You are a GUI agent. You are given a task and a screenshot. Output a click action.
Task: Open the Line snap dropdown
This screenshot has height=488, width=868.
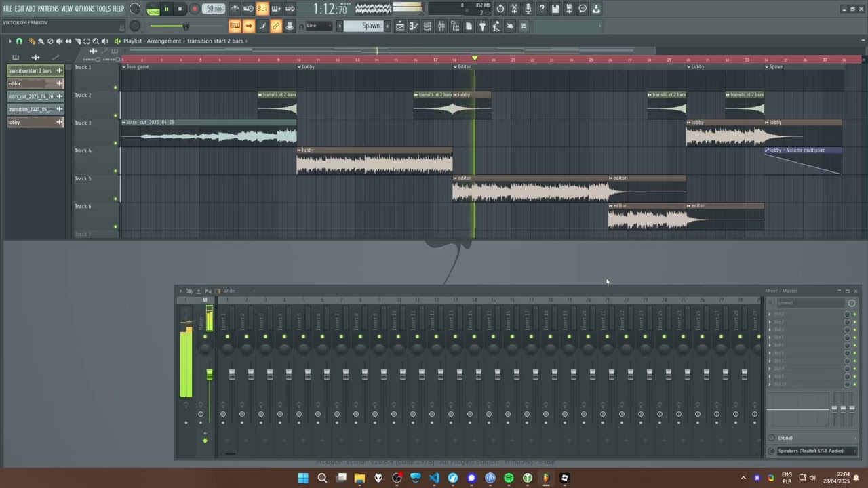[x=318, y=26]
